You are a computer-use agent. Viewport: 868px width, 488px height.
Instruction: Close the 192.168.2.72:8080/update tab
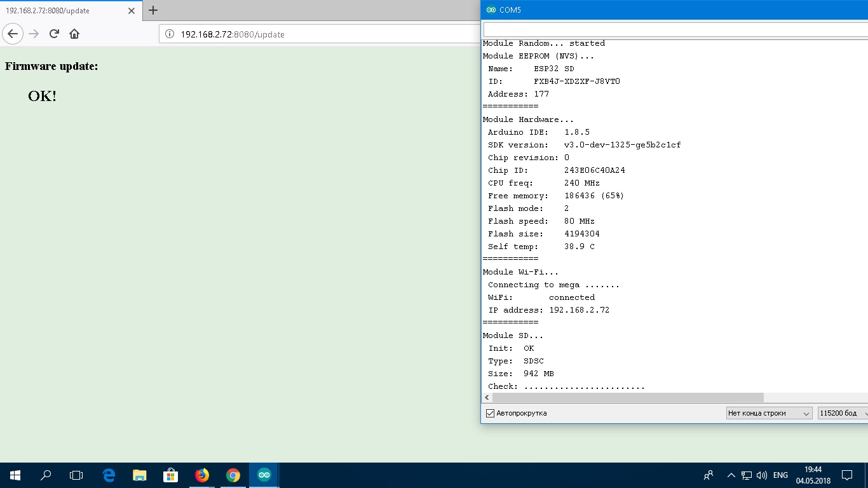click(x=131, y=11)
